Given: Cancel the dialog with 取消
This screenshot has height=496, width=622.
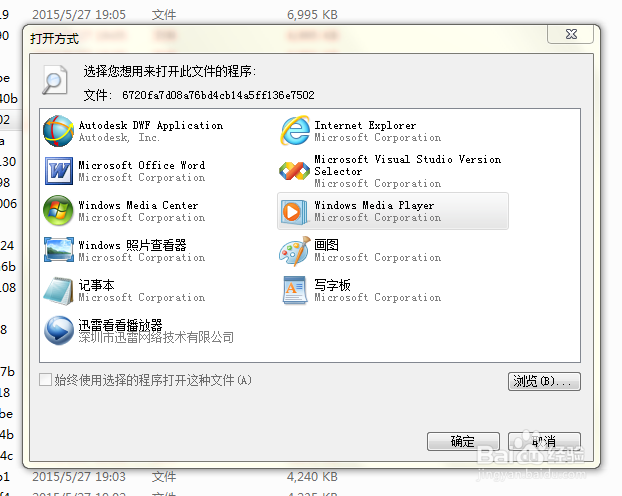Looking at the screenshot, I should 544,441.
